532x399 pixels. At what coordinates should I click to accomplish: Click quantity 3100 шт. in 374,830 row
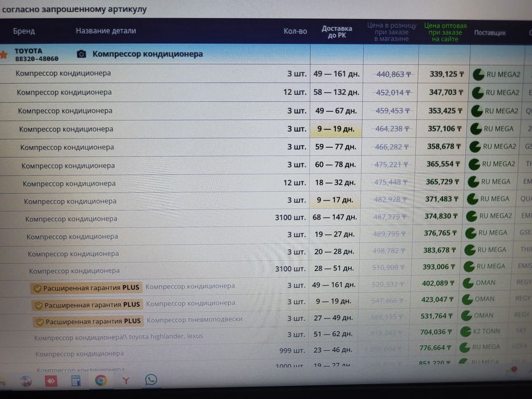point(290,217)
